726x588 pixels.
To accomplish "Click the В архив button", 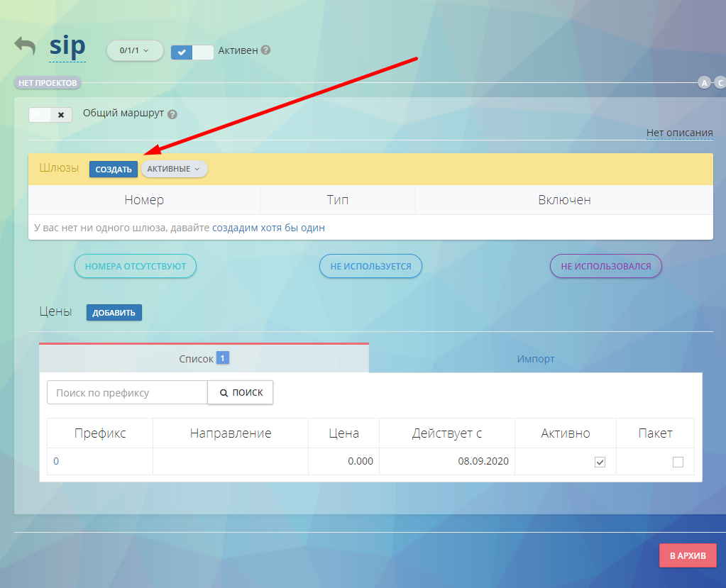I will coord(687,555).
